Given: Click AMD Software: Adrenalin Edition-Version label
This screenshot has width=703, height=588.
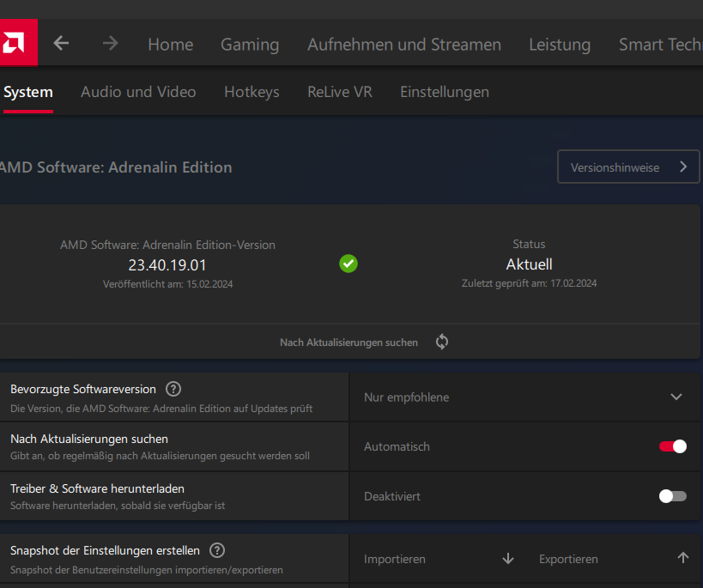Looking at the screenshot, I should (x=167, y=245).
